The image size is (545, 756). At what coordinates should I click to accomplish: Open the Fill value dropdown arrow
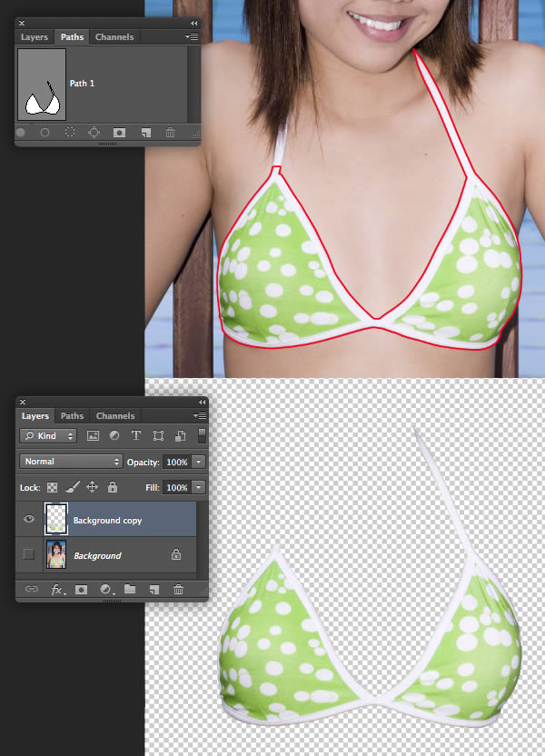(x=198, y=488)
